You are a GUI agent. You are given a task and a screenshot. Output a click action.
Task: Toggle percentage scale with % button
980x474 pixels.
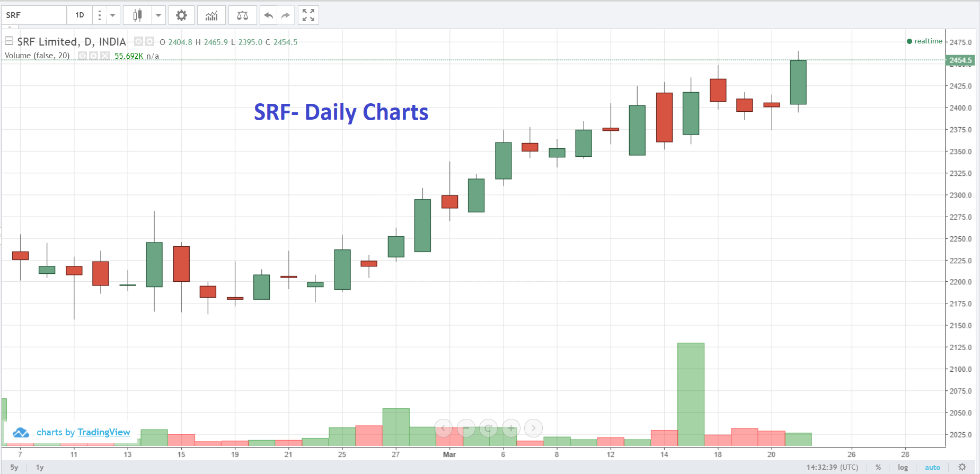coord(878,467)
